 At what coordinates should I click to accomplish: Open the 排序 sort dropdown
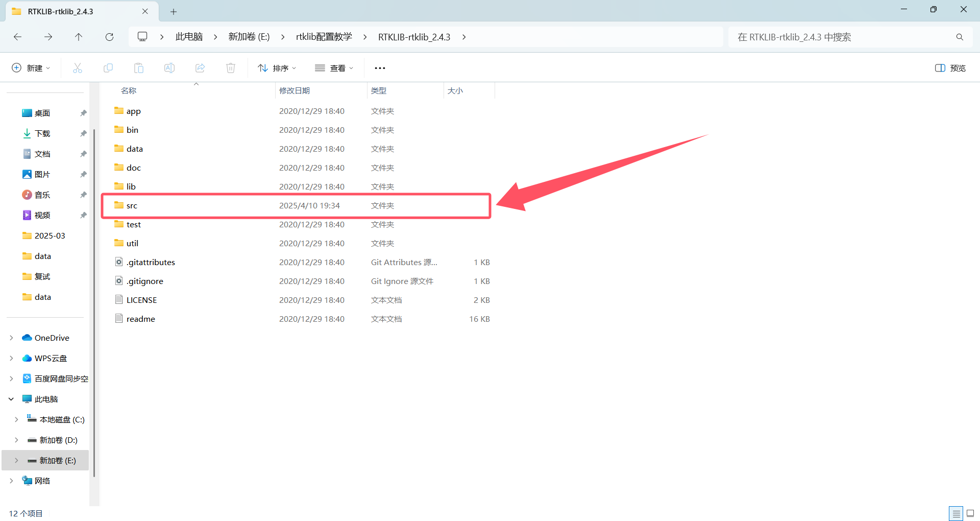click(x=277, y=67)
